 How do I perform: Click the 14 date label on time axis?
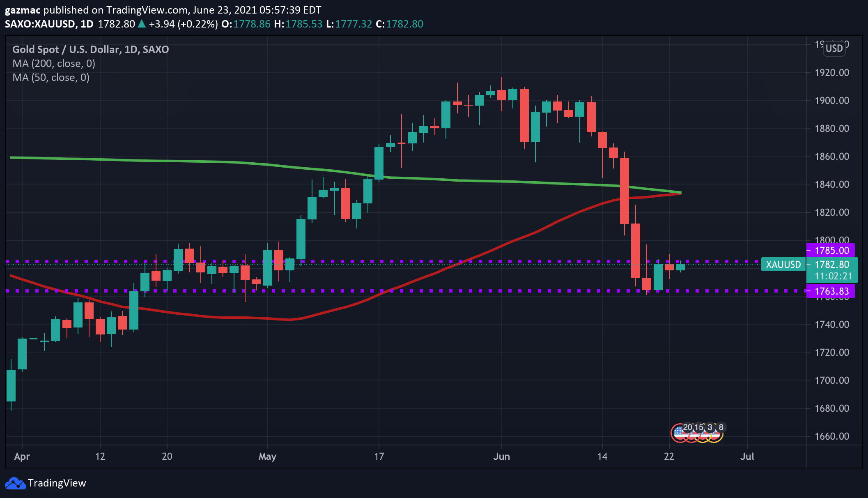coord(602,456)
